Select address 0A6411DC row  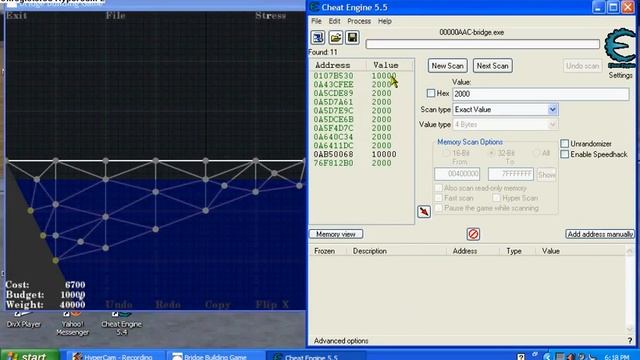(x=362, y=145)
